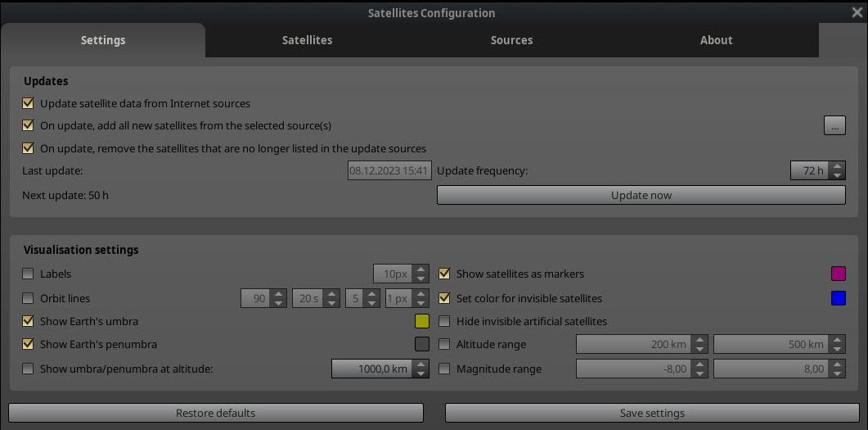Screen dimensions: 868x430
Task: Click the gray Earth's penumbra color swatch
Action: [421, 344]
